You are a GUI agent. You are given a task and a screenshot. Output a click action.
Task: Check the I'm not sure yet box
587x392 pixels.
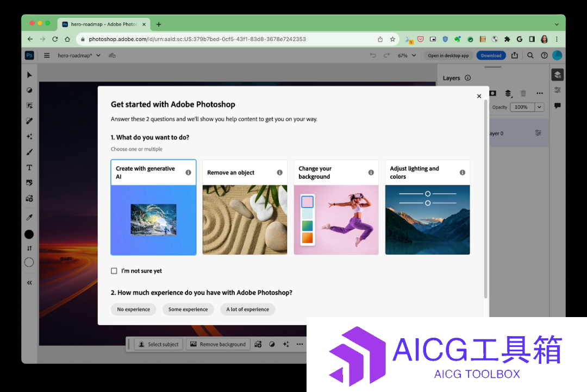tap(114, 271)
